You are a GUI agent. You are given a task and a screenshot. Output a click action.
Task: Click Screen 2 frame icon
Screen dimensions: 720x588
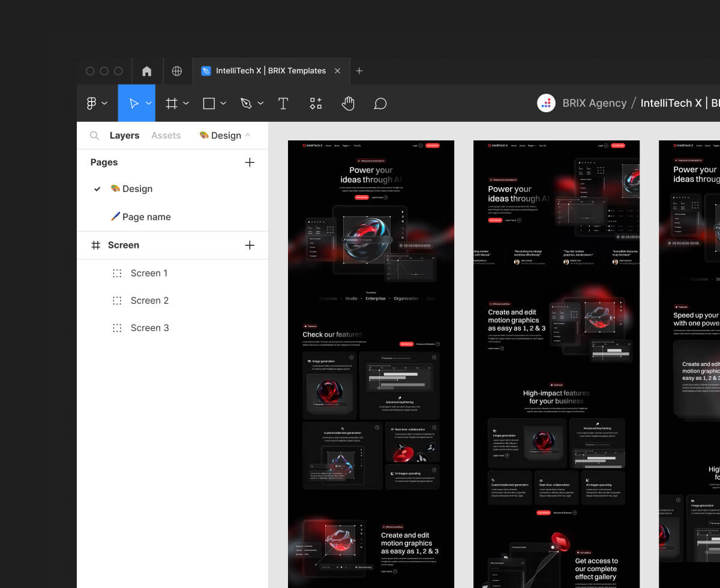click(117, 301)
